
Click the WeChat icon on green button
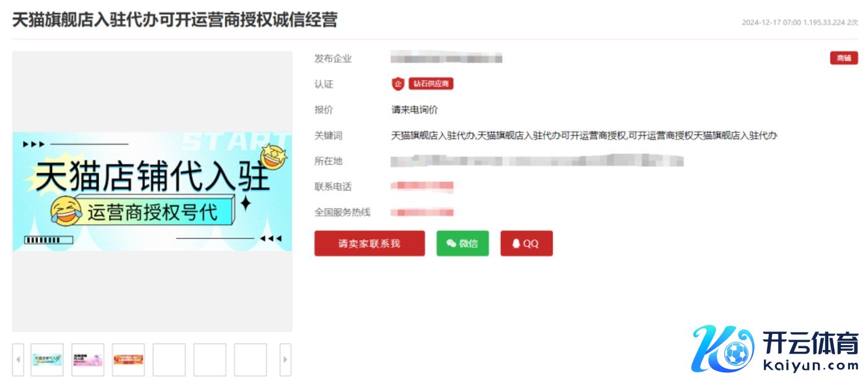[451, 244]
